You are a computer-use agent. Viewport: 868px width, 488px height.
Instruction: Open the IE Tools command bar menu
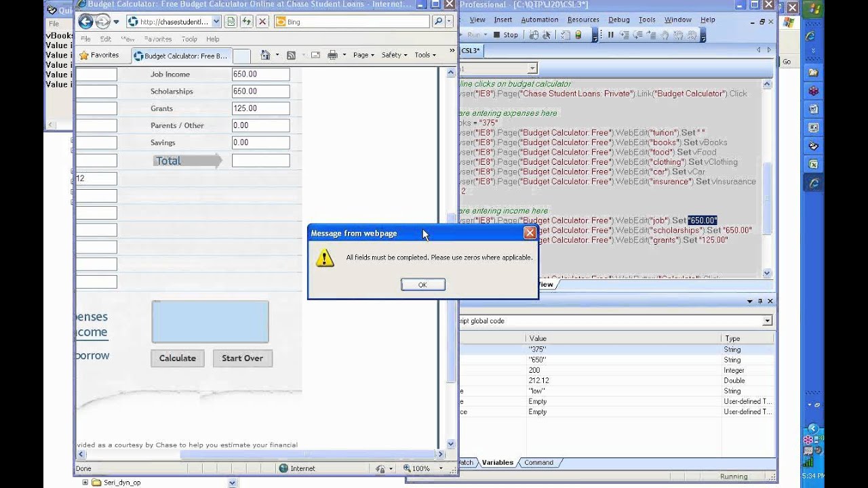pos(425,55)
